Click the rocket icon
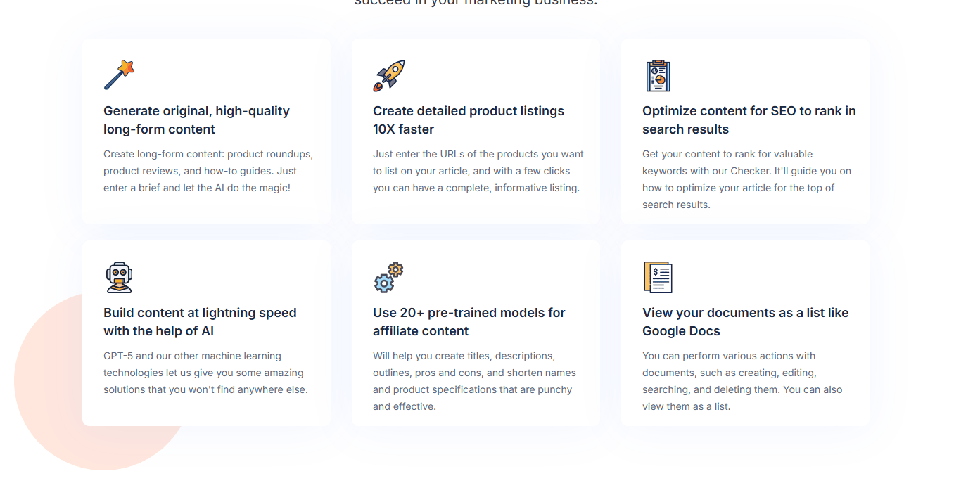Viewport: 980px width, 483px height. (x=388, y=75)
